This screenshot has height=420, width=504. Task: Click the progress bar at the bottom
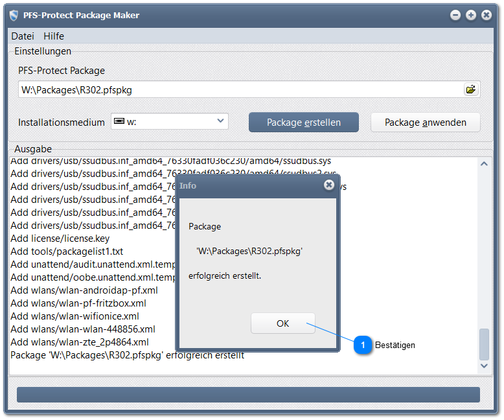point(248,395)
